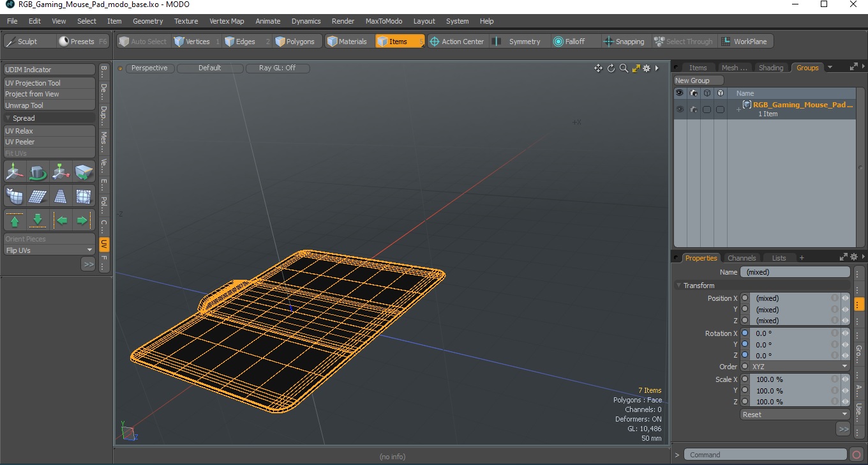868x465 pixels.
Task: Click the curved UV grid icon
Action: coord(15,196)
